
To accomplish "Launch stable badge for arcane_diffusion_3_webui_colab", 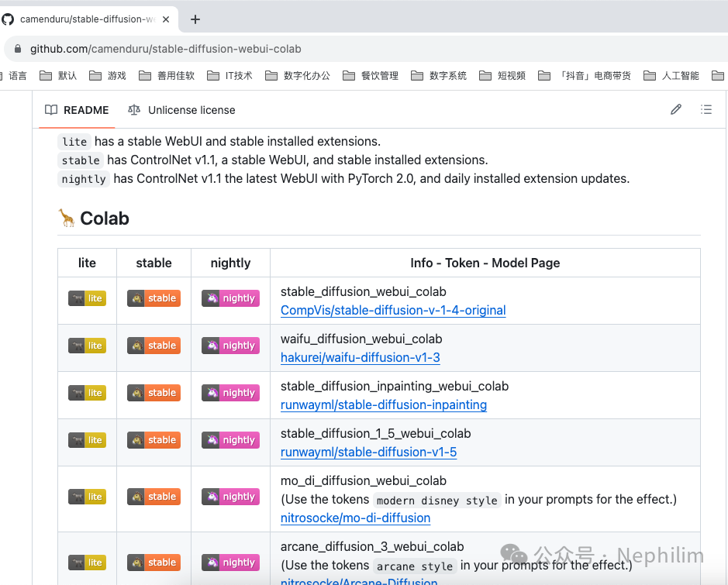I will 154,563.
